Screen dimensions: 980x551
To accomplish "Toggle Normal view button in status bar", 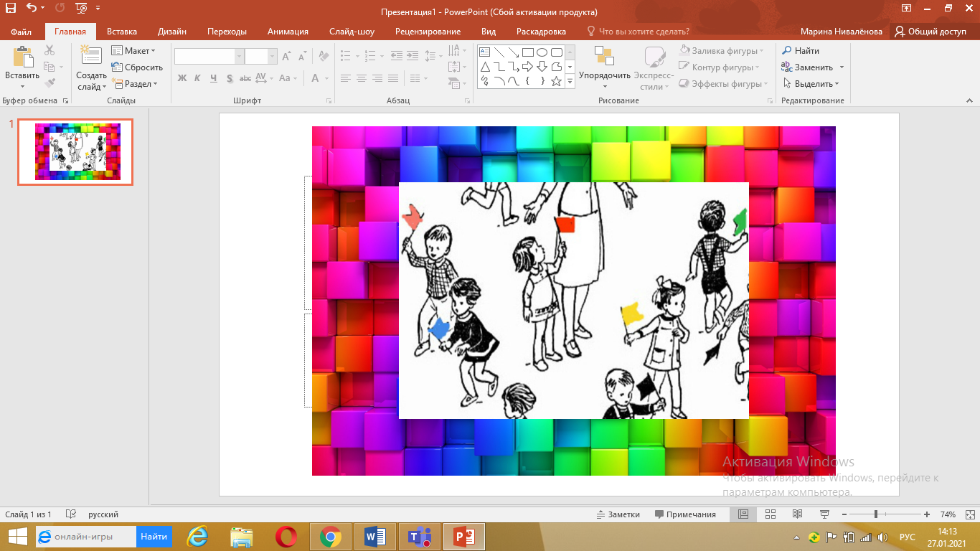I will coord(743,514).
